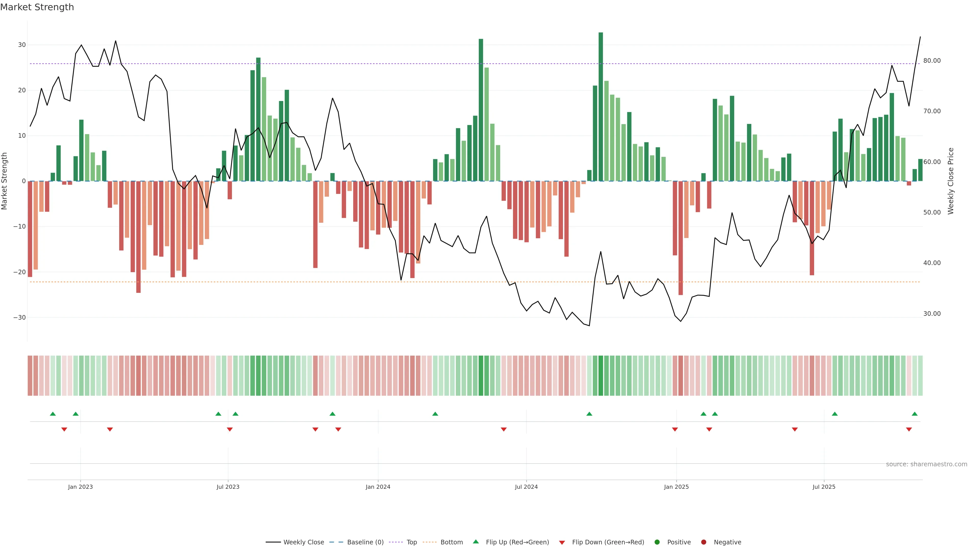Click the first red flip-down triangle marker
This screenshot has height=551, width=980.
[x=64, y=429]
